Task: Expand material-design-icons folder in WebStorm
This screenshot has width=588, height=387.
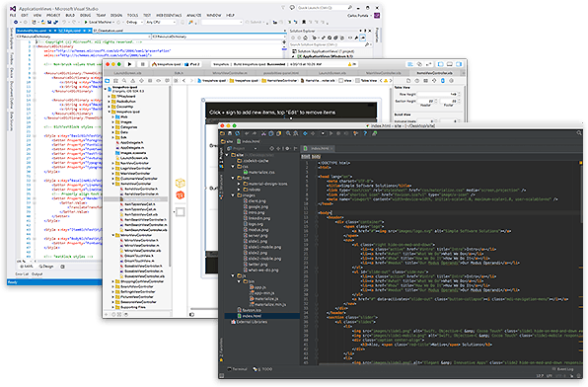Action: [239, 184]
